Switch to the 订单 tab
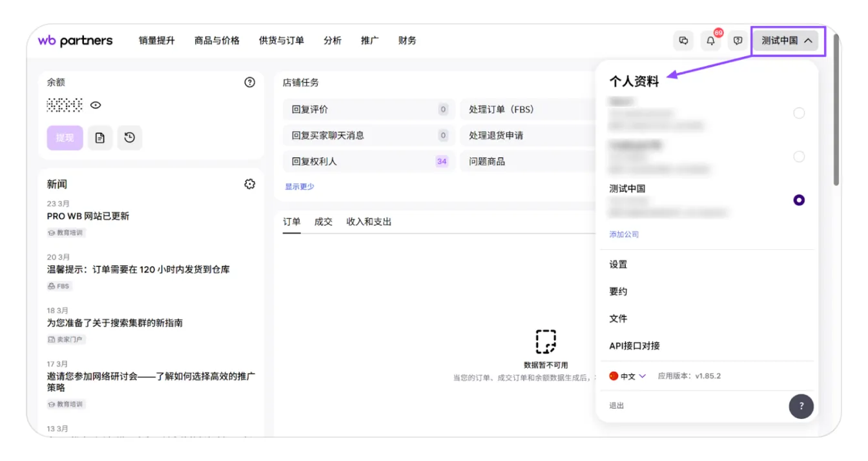 [292, 221]
